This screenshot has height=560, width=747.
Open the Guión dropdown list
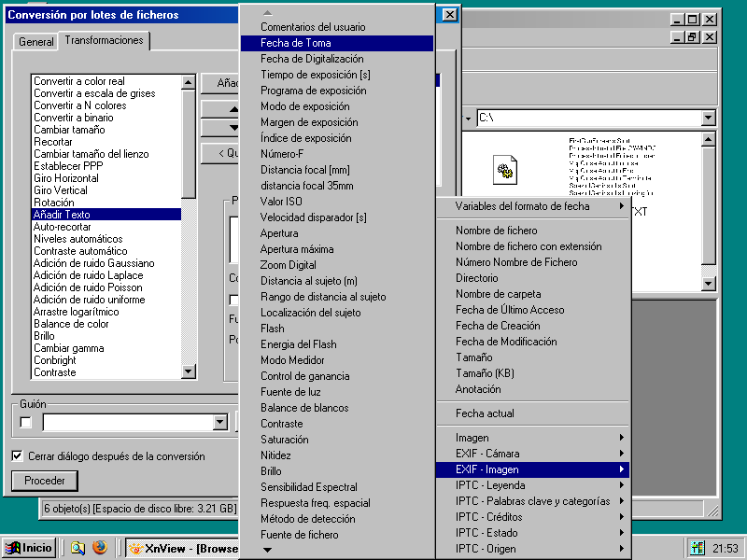click(x=219, y=423)
